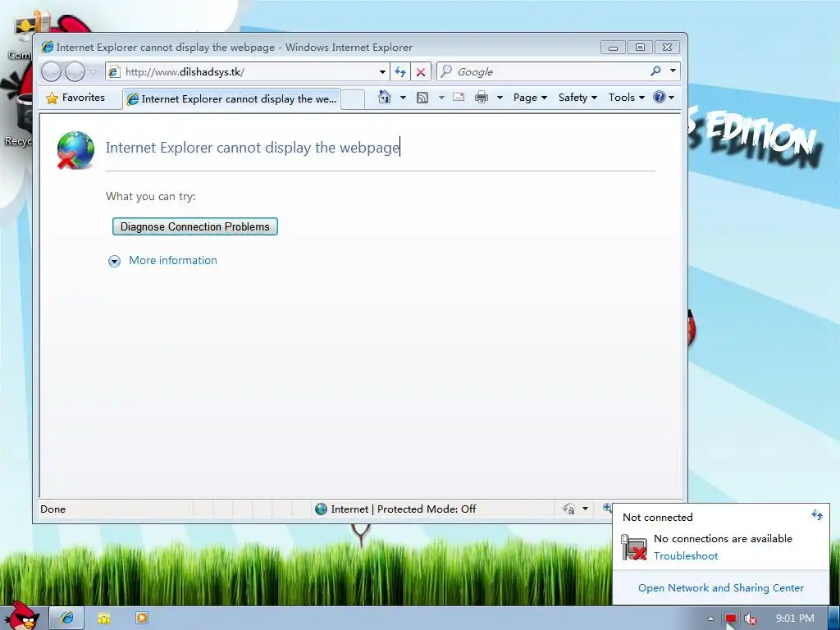The image size is (840, 630).
Task: Refresh the page with blue arrows icon
Action: coord(400,72)
